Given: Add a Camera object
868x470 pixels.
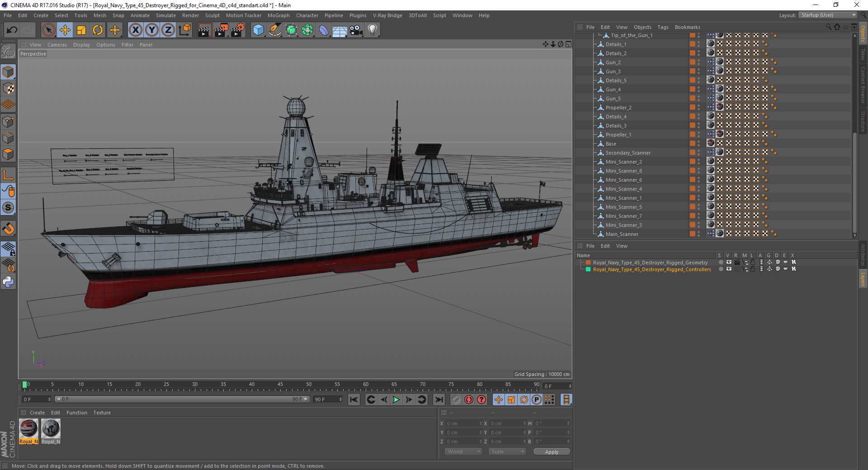Looking at the screenshot, I should tap(356, 30).
